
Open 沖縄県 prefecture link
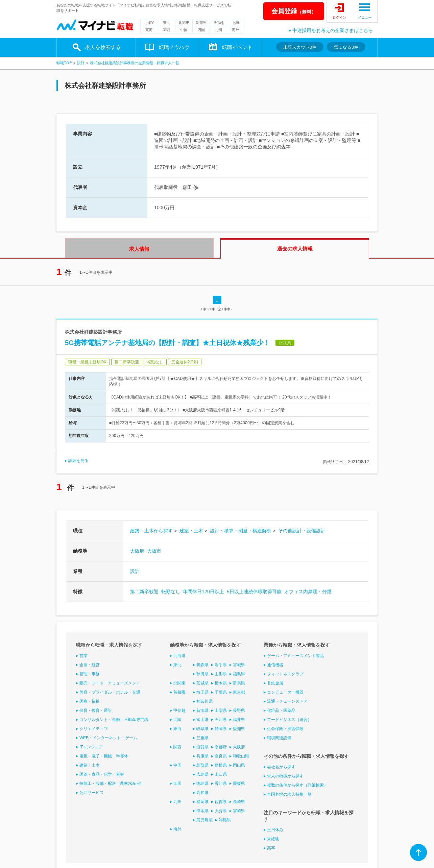(x=223, y=820)
